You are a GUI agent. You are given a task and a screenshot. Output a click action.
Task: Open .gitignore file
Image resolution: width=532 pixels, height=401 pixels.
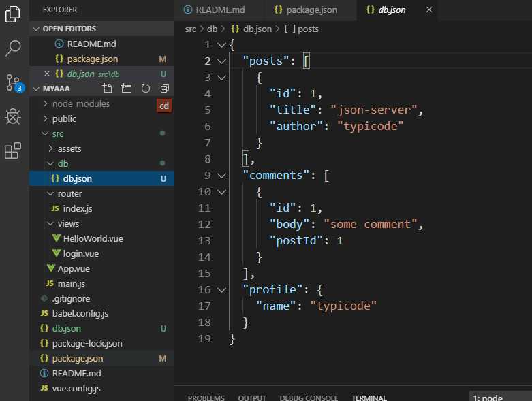(x=101, y=298)
